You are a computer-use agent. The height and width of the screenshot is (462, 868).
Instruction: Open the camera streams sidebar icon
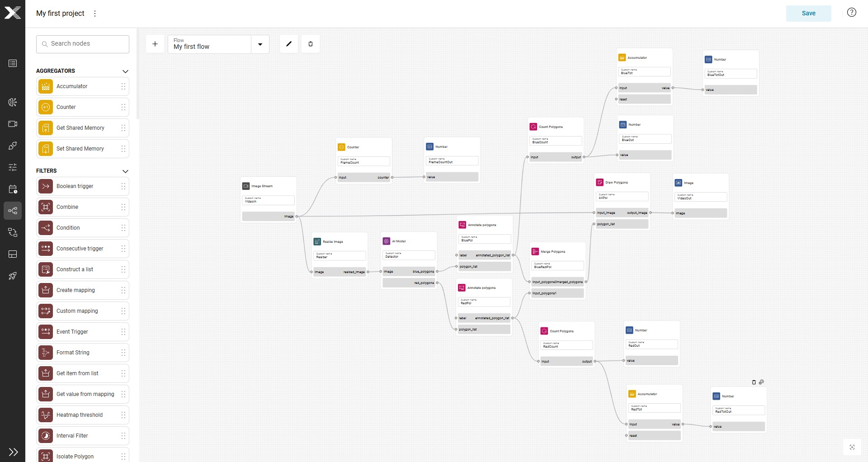pos(13,124)
